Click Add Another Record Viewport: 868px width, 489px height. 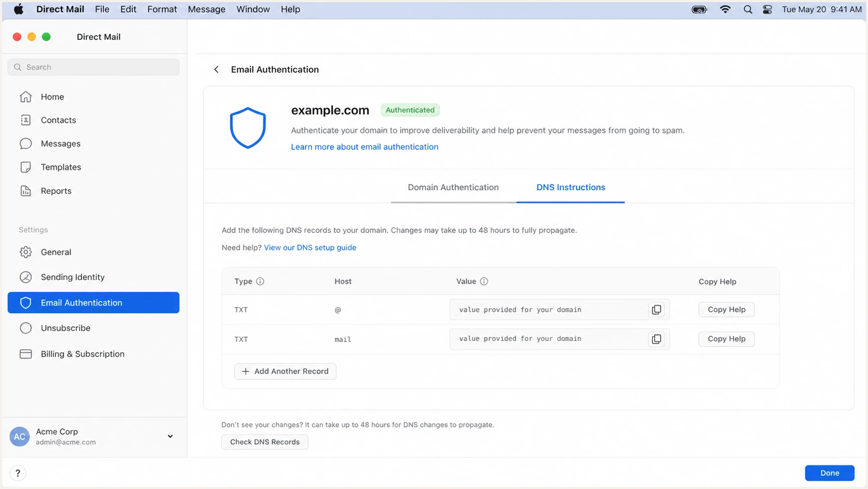point(285,371)
